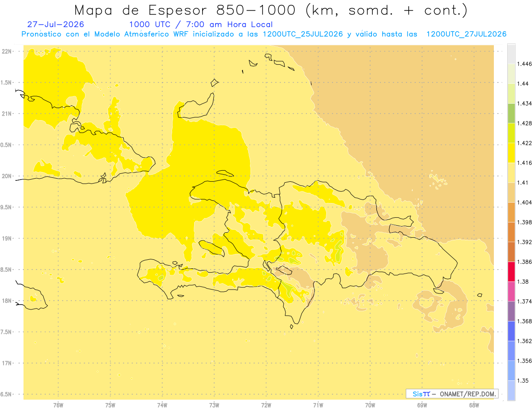Click the '21N' latitude label
532x411 pixels.
7,114
